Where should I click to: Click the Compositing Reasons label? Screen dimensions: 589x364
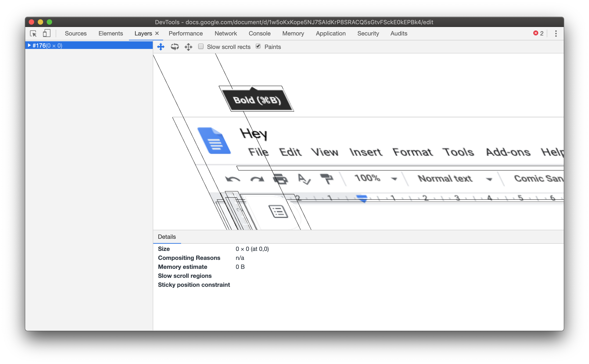pos(189,258)
